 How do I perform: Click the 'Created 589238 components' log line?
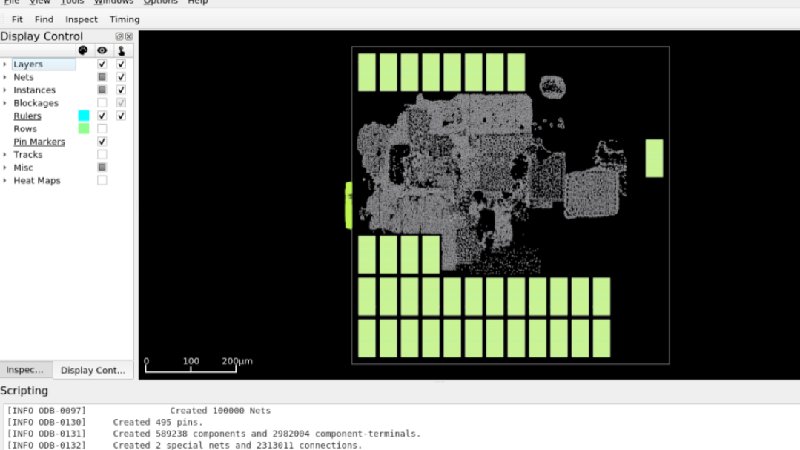coord(266,434)
